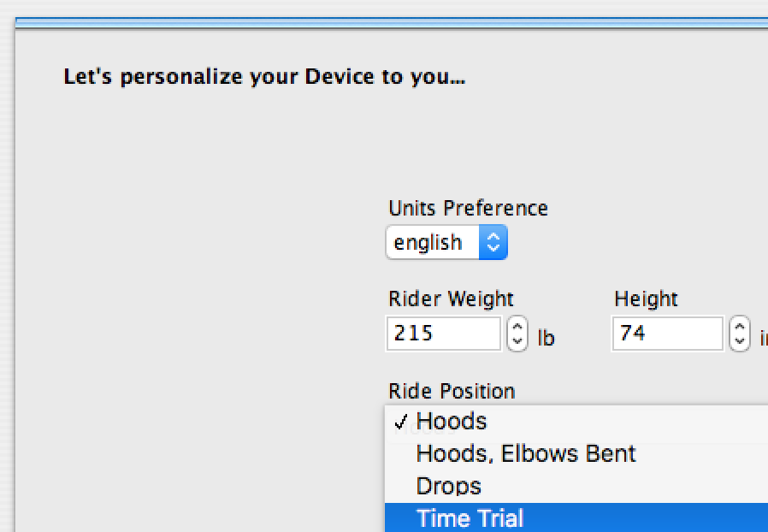Select Hoods from ride position list
Image resolution: width=768 pixels, height=532 pixels.
pyautogui.click(x=452, y=422)
